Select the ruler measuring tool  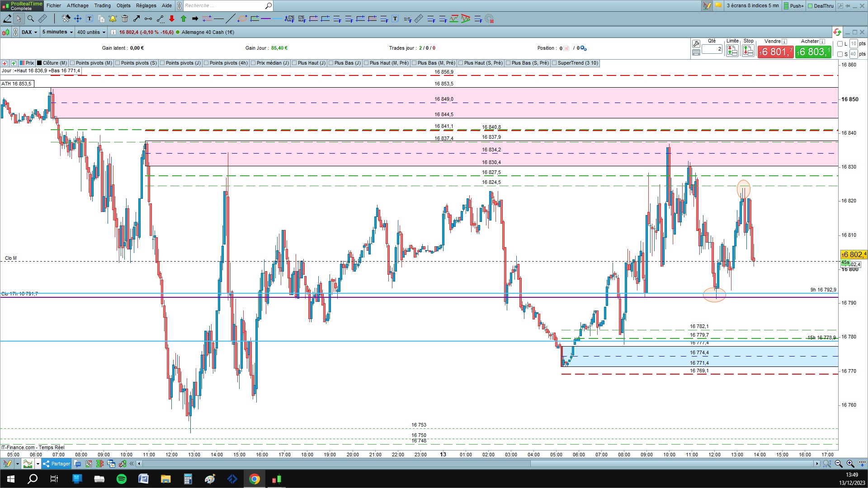click(x=42, y=19)
